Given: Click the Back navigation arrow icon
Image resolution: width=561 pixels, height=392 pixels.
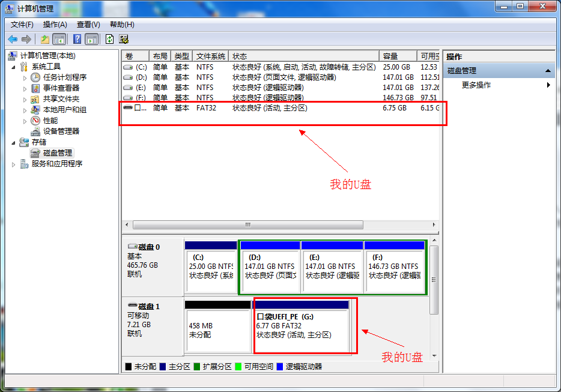Looking at the screenshot, I should pos(13,38).
